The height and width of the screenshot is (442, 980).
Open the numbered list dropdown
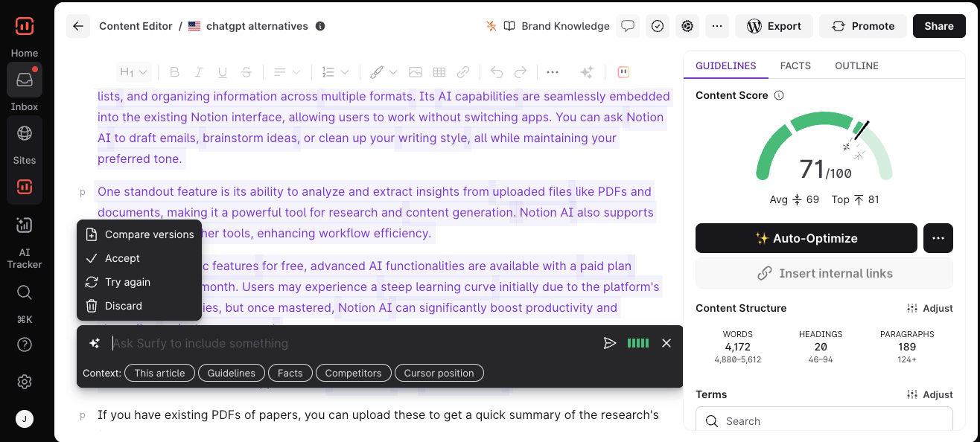[335, 72]
